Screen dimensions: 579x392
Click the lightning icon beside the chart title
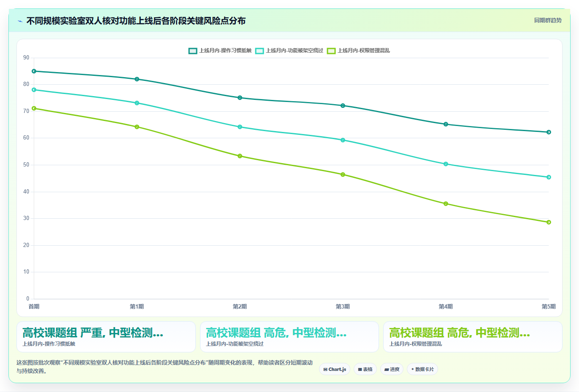tap(20, 21)
